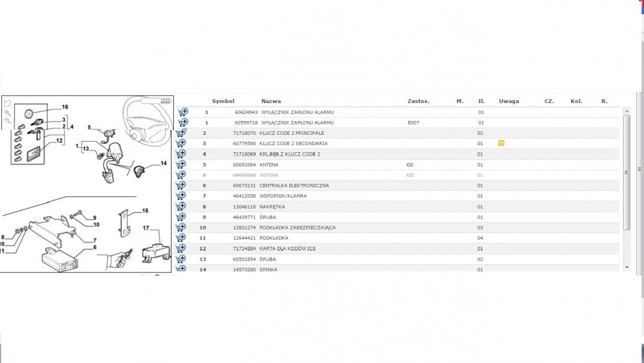Add KLUCZ CODE 2 PRINCIPALE to cart
The image size is (644, 363).
180,133
